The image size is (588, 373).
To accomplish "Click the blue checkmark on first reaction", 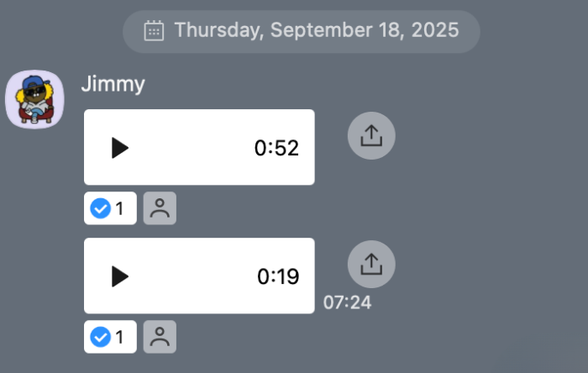I will click(x=100, y=208).
